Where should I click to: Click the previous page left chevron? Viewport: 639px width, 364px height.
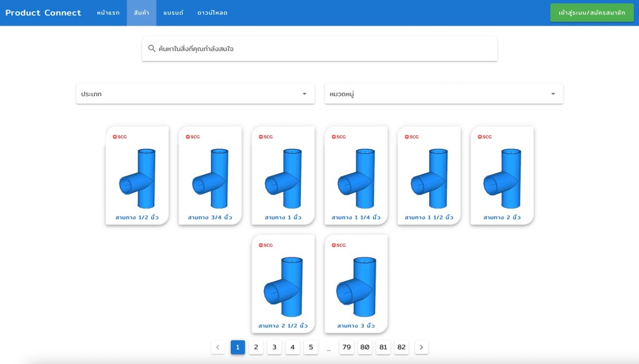click(x=218, y=347)
